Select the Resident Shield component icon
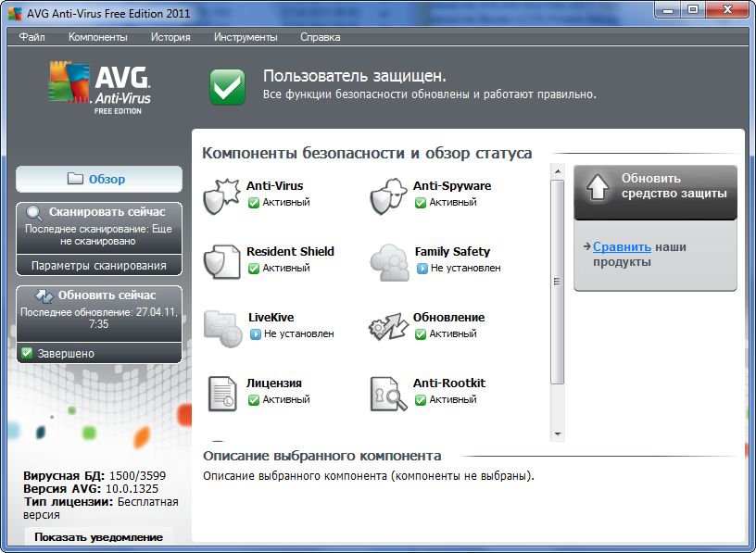This screenshot has height=553, width=756. coord(221,262)
